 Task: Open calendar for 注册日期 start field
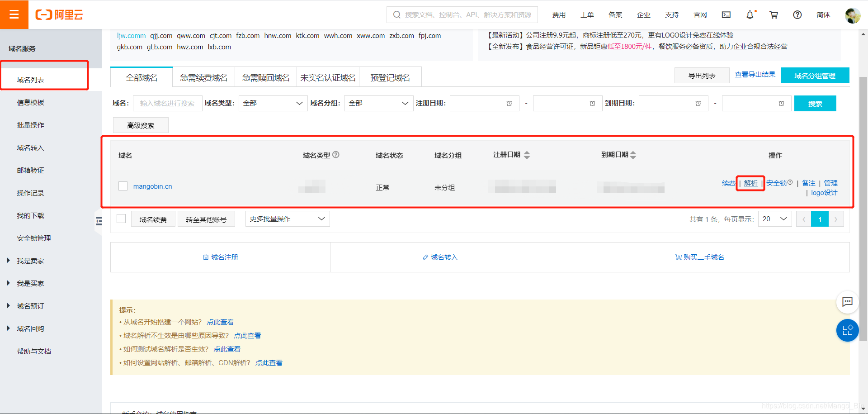tap(509, 104)
